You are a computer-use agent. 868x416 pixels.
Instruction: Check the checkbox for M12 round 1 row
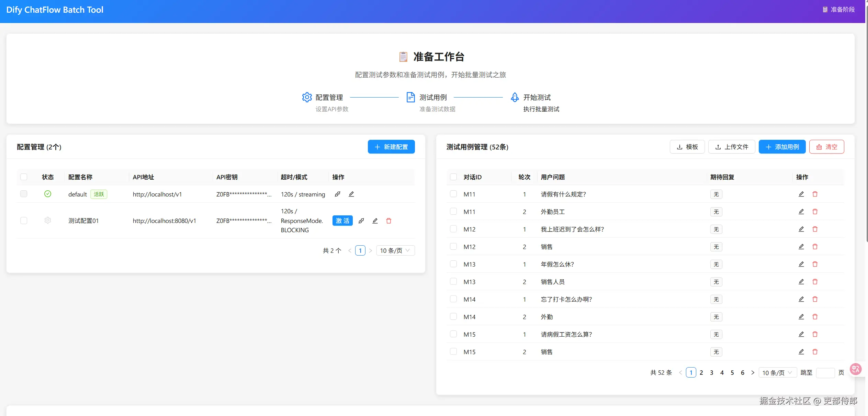coord(453,229)
